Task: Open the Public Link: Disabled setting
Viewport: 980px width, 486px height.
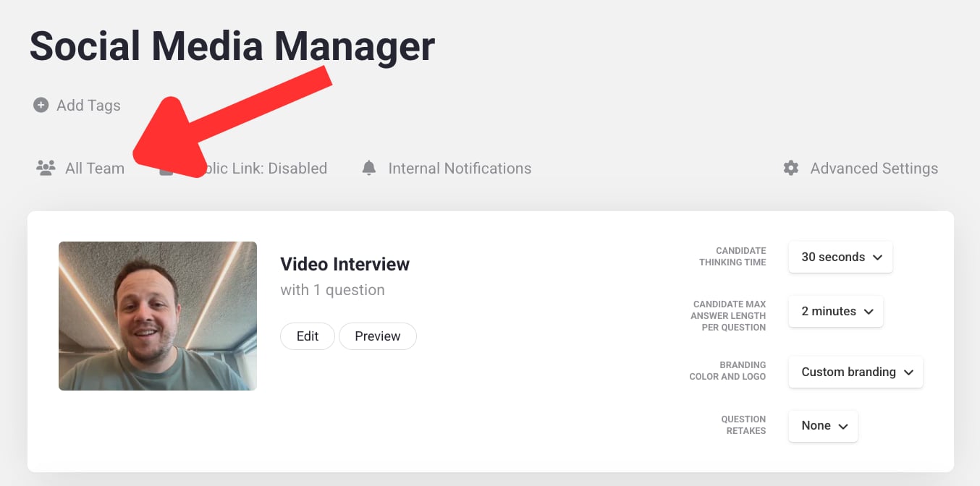Action: click(243, 169)
